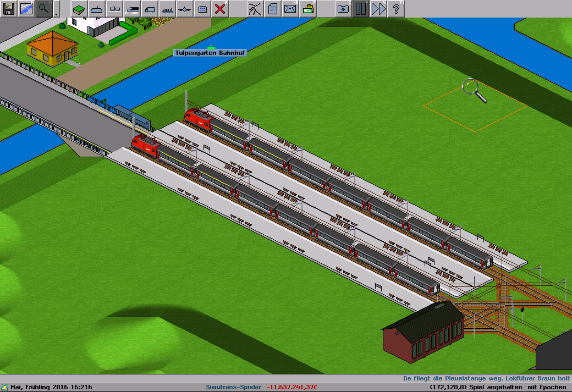The height and width of the screenshot is (392, 572).
Task: Open help with the question mark
Action: (396, 8)
